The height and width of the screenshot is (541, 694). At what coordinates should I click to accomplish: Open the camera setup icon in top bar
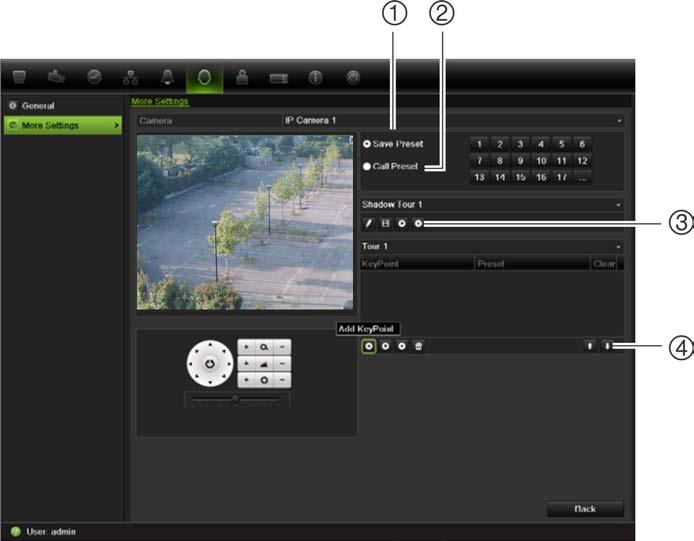click(x=56, y=77)
